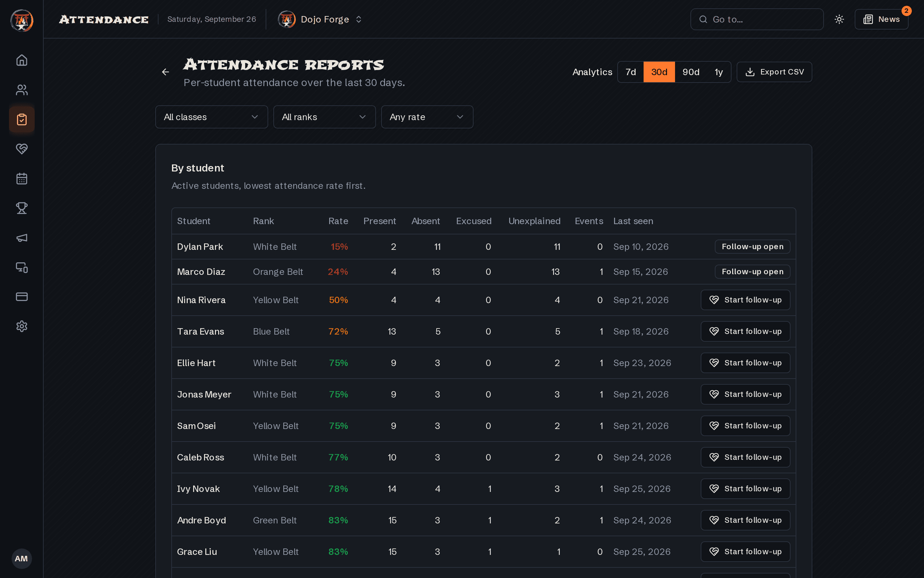Open the Dojo Forge switcher chevrons
This screenshot has height=578, width=924.
click(x=358, y=19)
